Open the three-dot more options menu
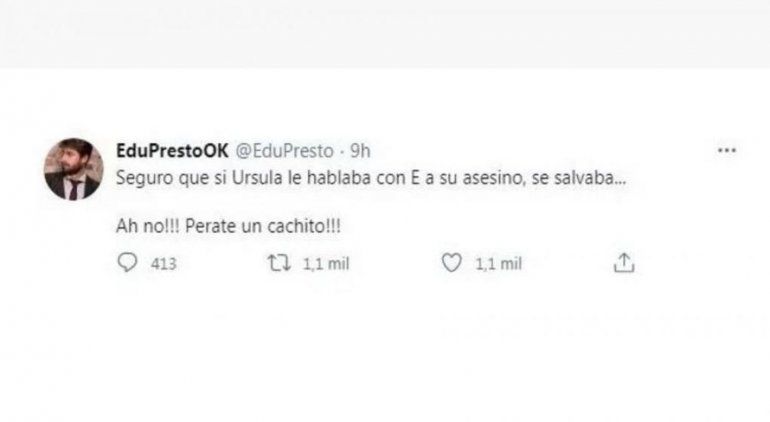The image size is (770, 422). [x=727, y=150]
